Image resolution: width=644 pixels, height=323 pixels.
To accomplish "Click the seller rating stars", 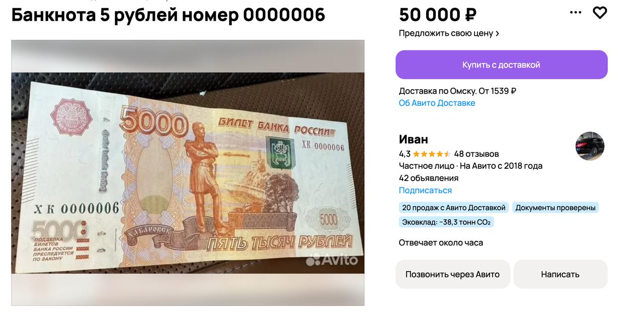I will (x=432, y=154).
